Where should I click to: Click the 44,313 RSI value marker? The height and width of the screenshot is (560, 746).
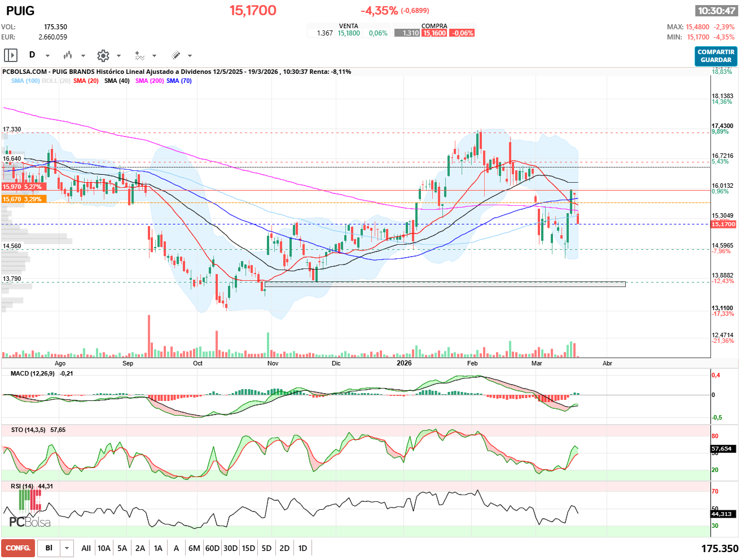(723, 514)
